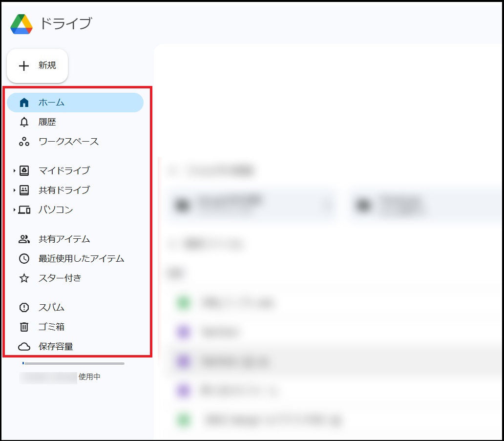Click the ドライブ title text

(65, 23)
